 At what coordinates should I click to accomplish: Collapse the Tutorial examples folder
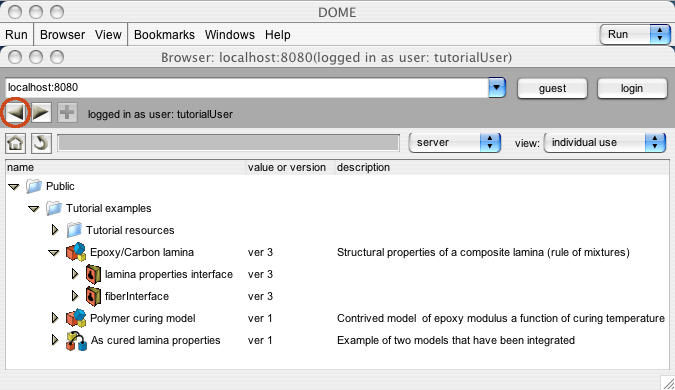pyautogui.click(x=34, y=209)
